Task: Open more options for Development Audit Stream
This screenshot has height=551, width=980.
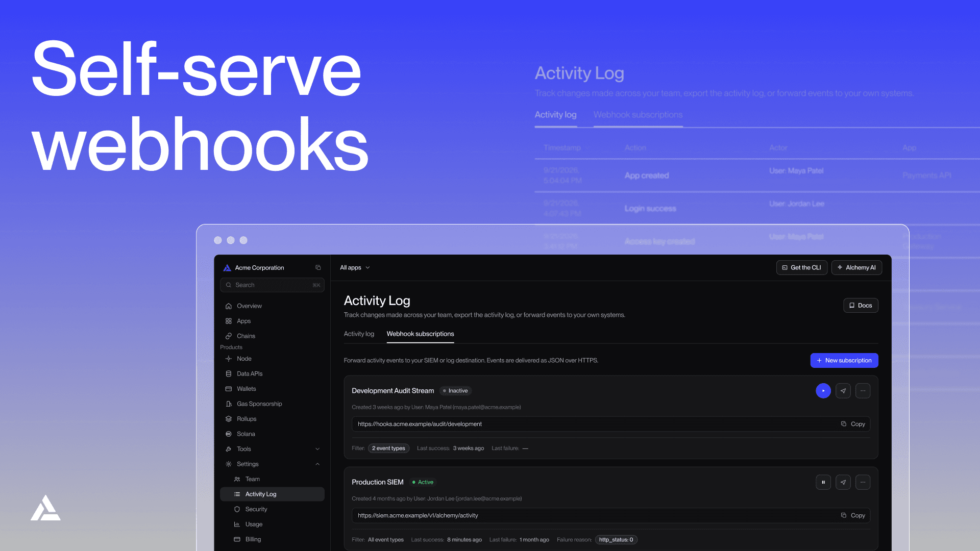Action: click(863, 391)
